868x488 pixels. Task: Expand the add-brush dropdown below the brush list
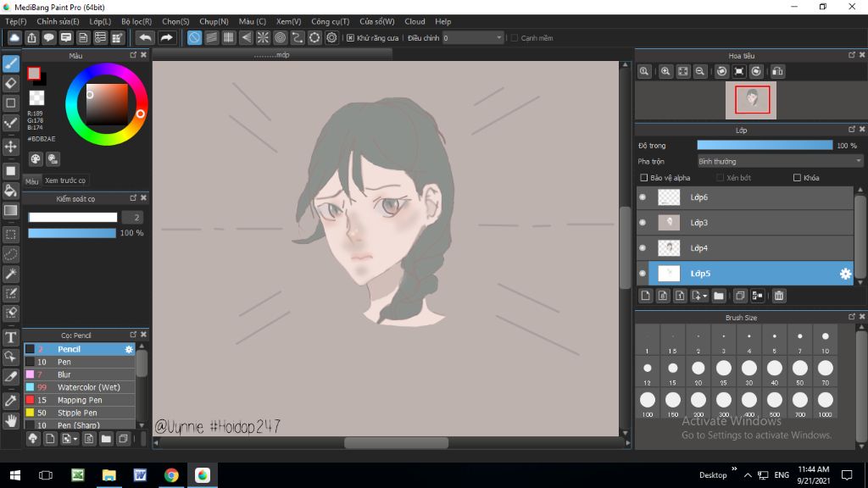75,440
